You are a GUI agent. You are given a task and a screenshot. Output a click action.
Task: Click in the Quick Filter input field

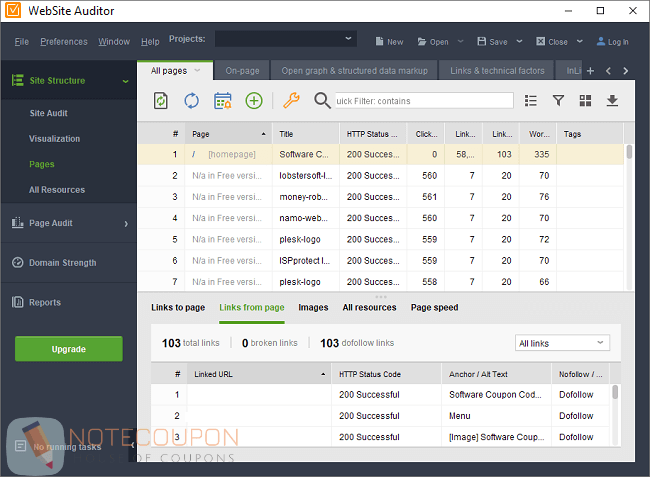424,101
